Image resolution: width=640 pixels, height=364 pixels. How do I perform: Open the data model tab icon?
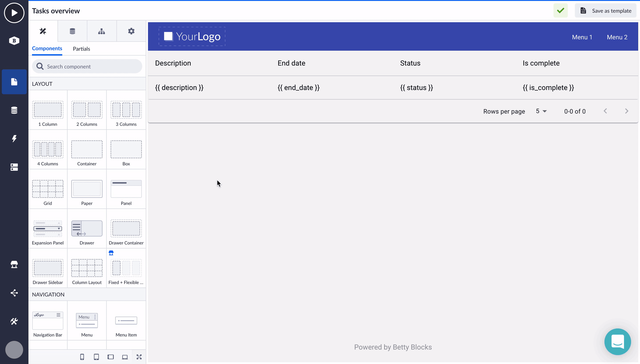[72, 31]
